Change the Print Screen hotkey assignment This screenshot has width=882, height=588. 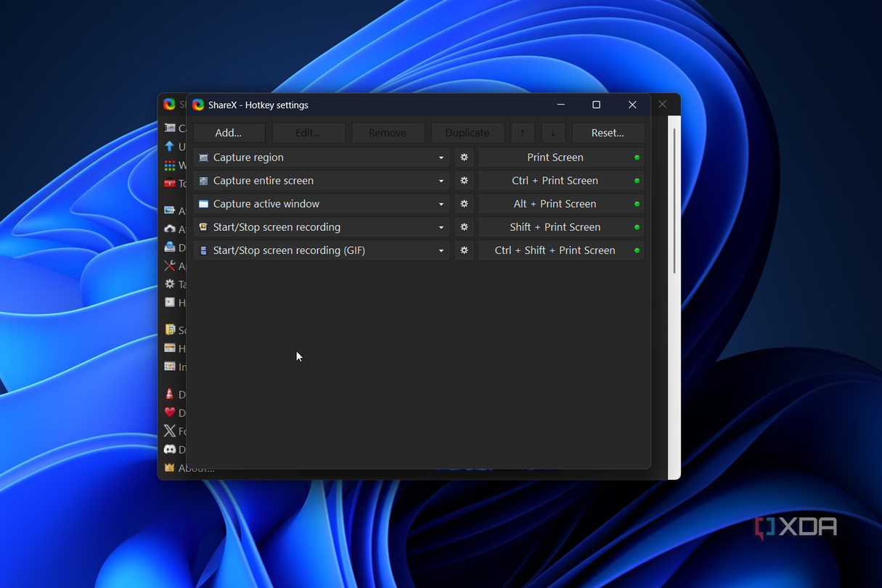pyautogui.click(x=560, y=158)
